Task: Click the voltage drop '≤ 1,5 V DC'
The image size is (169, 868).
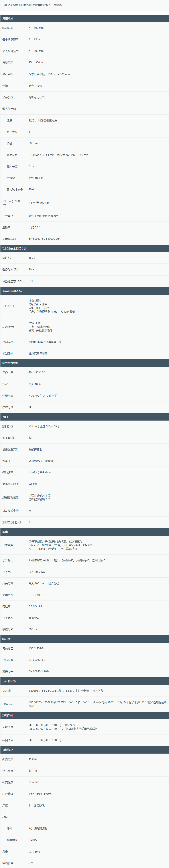Action: pos(35,606)
